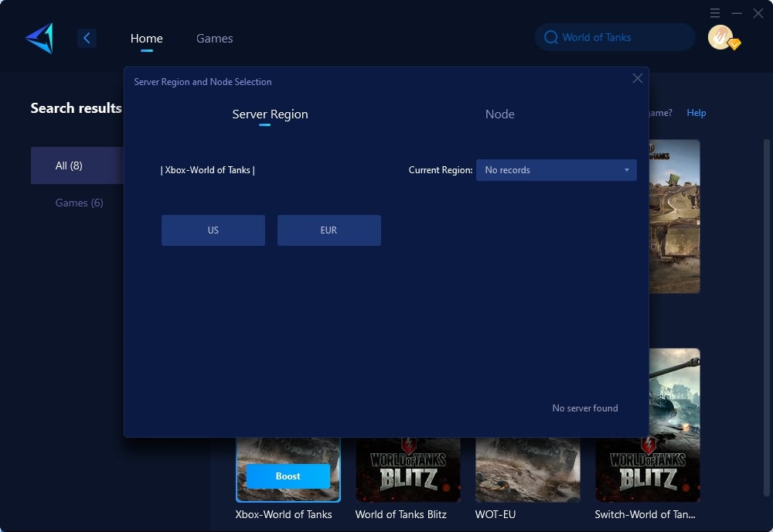Click the search magnifier icon
The height and width of the screenshot is (532, 773).
[550, 37]
